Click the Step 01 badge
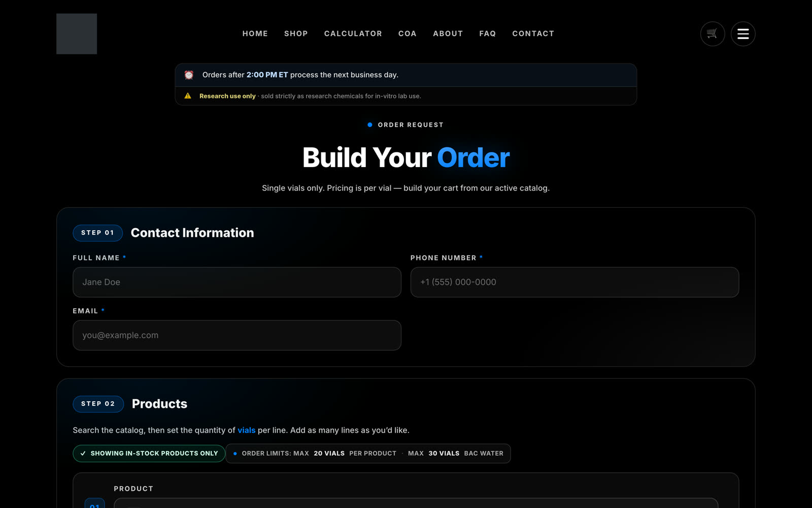The height and width of the screenshot is (508, 812). (x=98, y=233)
